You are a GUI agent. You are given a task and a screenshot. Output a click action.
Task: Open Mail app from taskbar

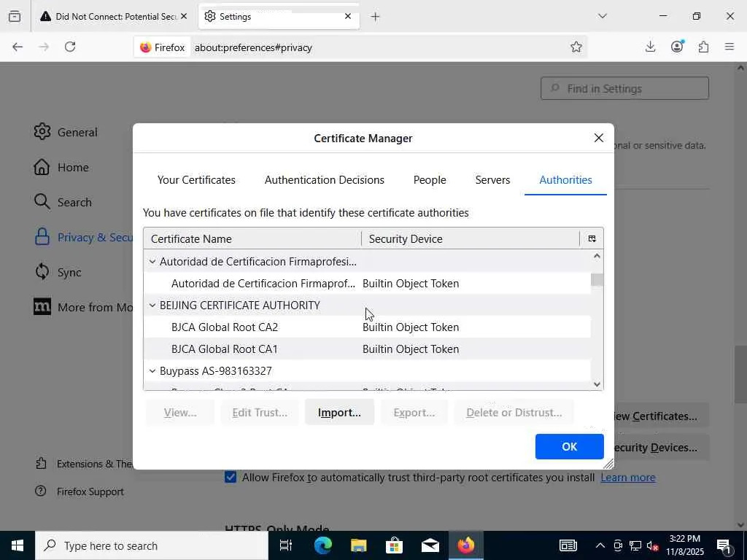point(430,545)
